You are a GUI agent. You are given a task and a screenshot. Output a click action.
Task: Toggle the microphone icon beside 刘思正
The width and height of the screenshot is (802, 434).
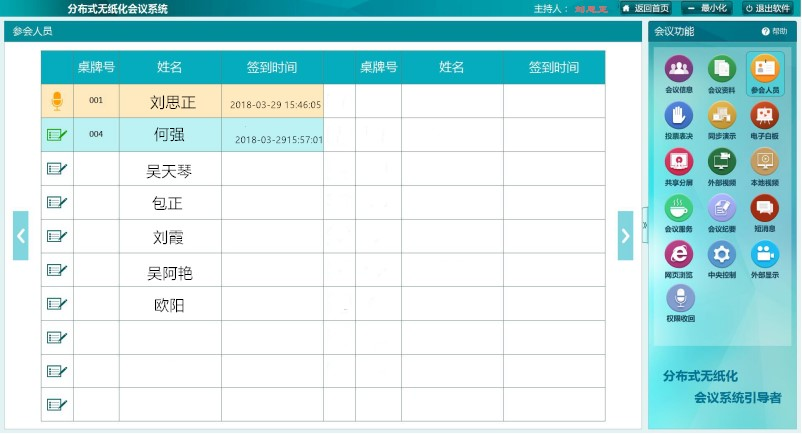point(57,101)
